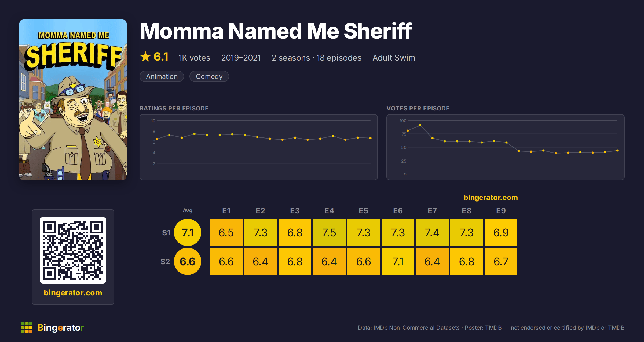
Task: Click the yellow star rating icon
Action: pyautogui.click(x=145, y=57)
